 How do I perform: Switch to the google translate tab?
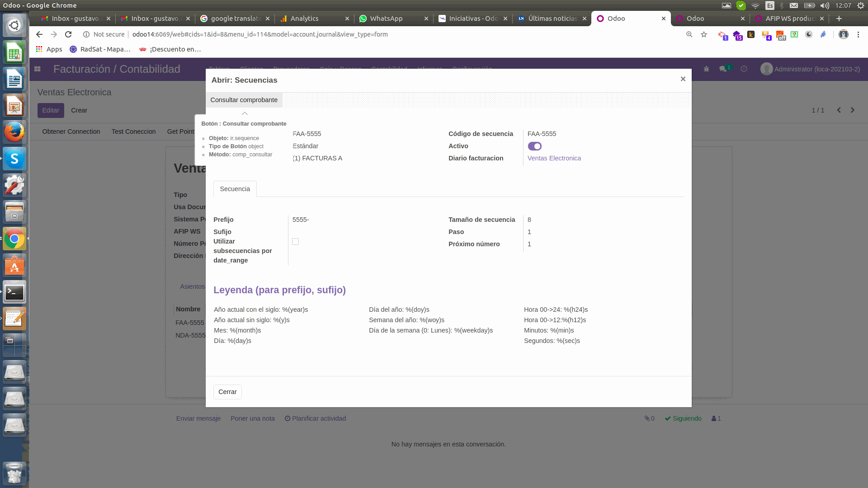click(234, 19)
